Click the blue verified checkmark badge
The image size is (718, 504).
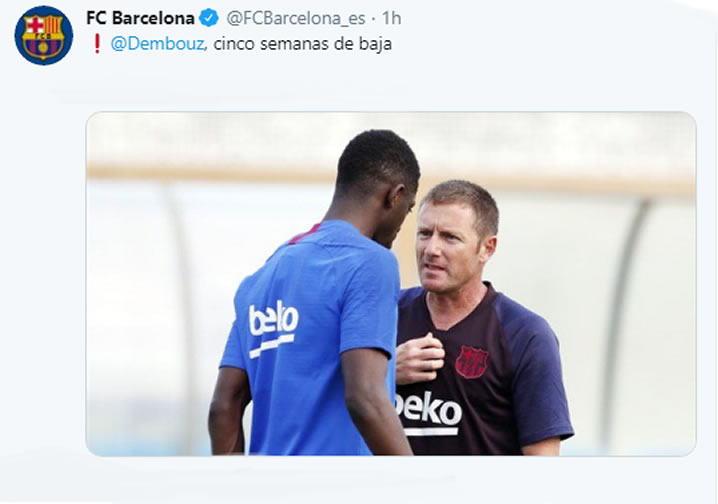click(x=209, y=18)
